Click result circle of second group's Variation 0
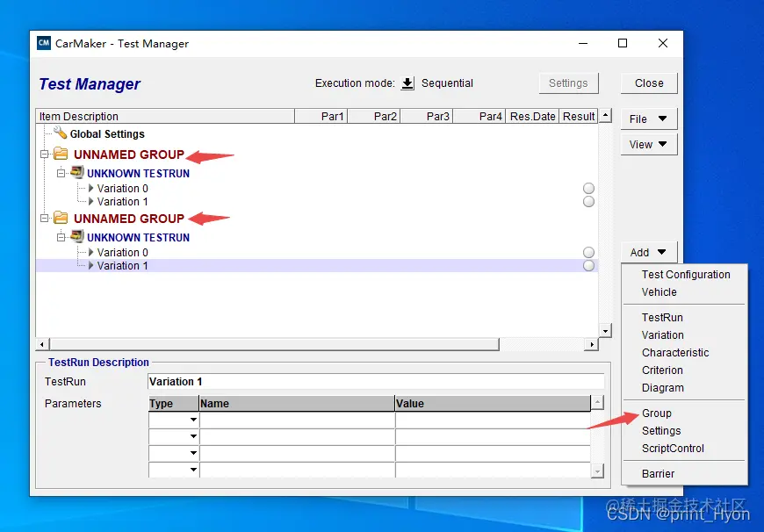Screen dimensions: 764x532 click(x=588, y=252)
